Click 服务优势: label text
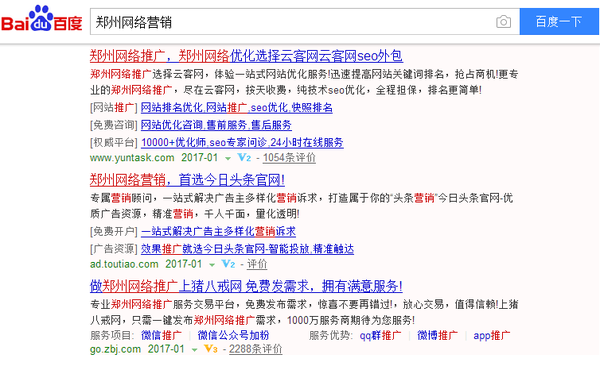Image resolution: width=600 pixels, height=370 pixels. (331, 336)
